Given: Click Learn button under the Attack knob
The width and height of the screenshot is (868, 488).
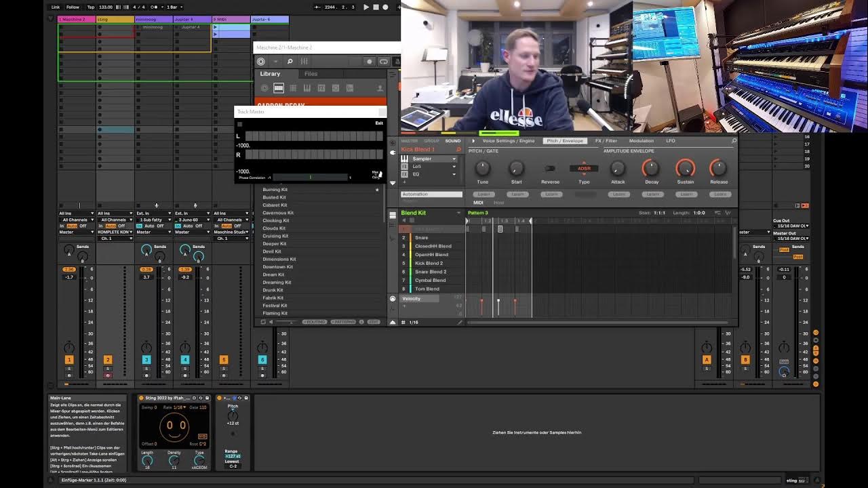Looking at the screenshot, I should (x=618, y=194).
